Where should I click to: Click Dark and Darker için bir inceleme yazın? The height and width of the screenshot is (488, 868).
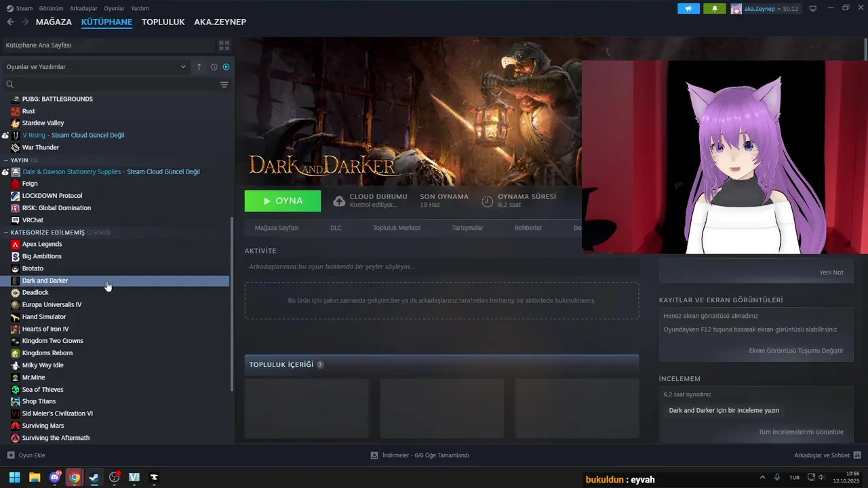[x=724, y=410]
